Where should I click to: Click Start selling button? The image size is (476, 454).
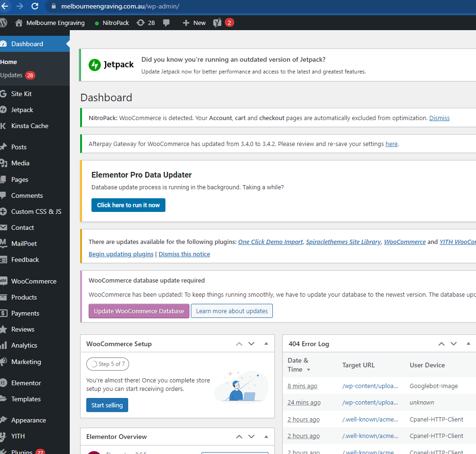[107, 405]
